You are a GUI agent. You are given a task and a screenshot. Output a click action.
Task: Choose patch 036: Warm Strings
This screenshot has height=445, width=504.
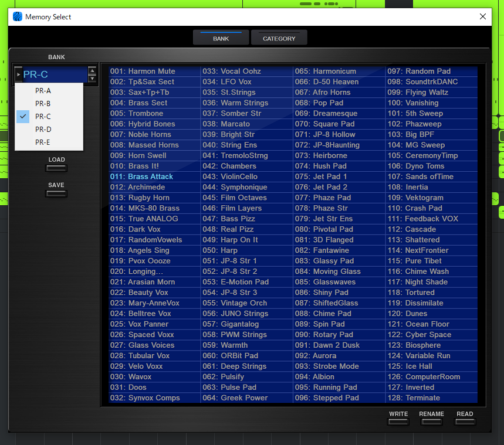247,103
